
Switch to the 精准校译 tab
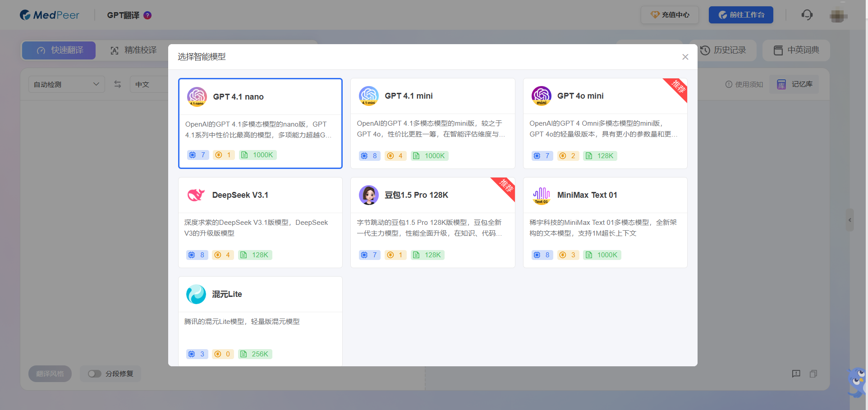click(134, 50)
